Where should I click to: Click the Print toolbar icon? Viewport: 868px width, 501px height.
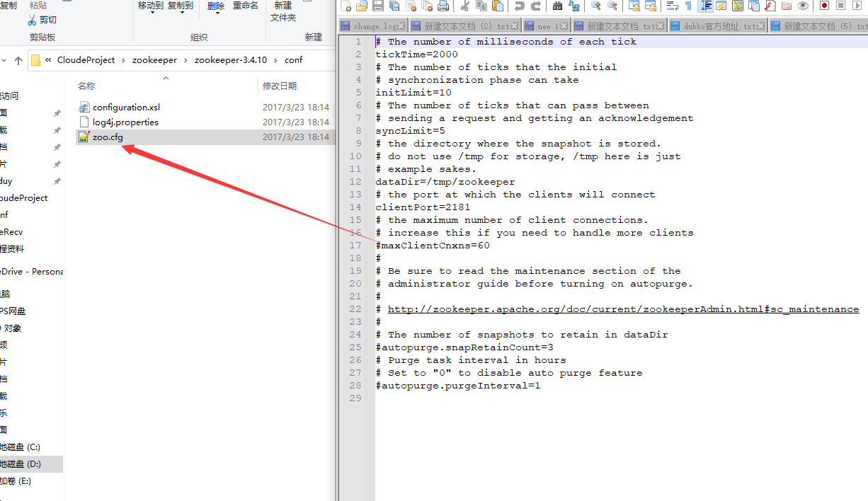(x=442, y=6)
